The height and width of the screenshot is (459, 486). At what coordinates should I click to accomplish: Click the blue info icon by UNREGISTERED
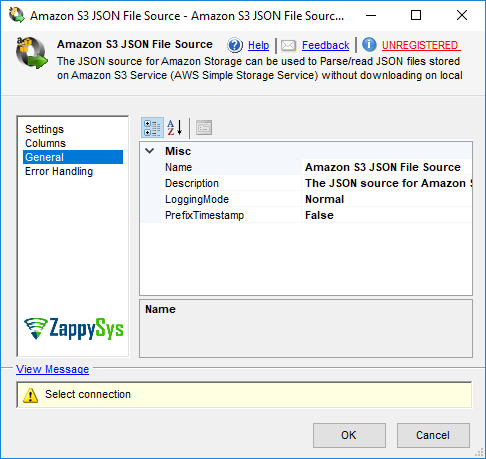369,45
